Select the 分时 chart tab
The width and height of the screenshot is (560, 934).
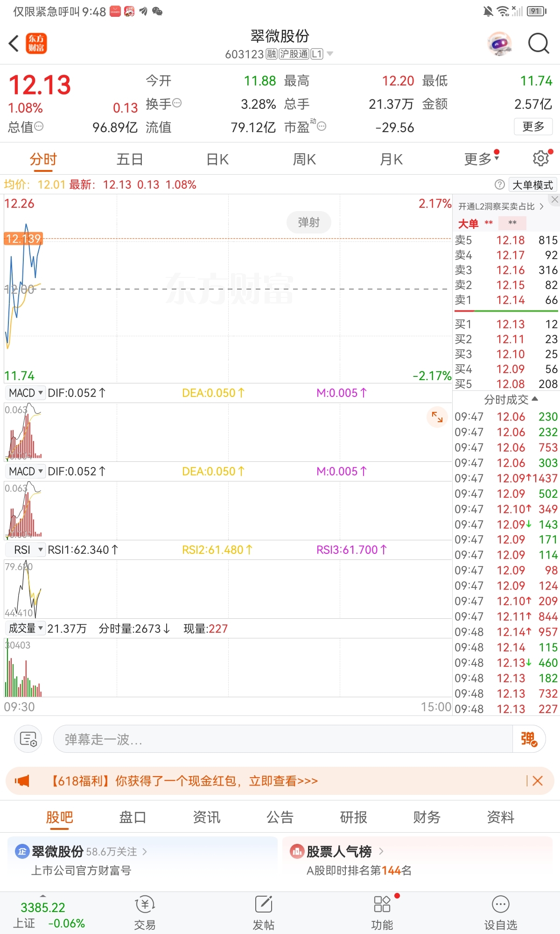pos(43,159)
